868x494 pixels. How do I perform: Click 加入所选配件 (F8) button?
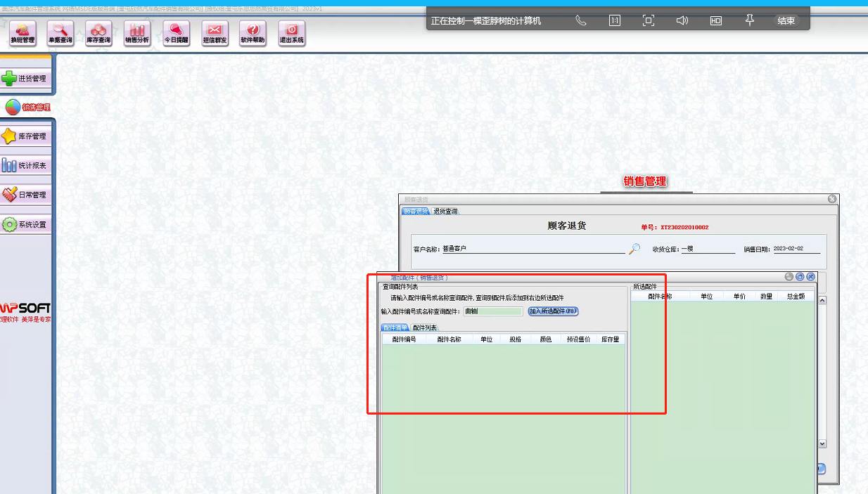tap(554, 311)
